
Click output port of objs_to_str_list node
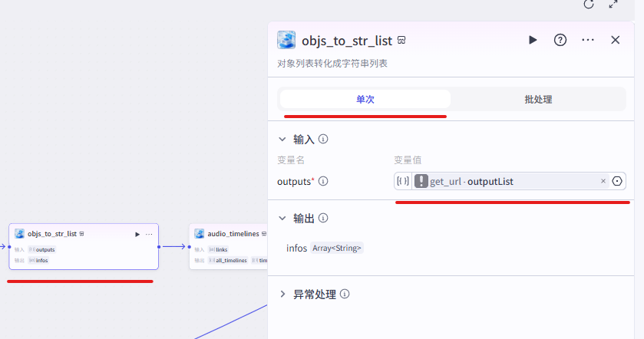click(x=159, y=247)
